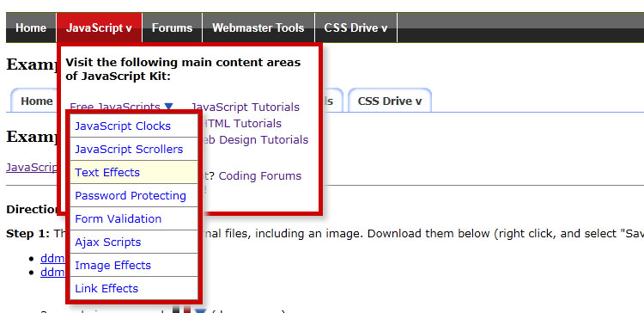Choose JavaScript Clocks from the submenu
This screenshot has height=313, width=644.
134,126
